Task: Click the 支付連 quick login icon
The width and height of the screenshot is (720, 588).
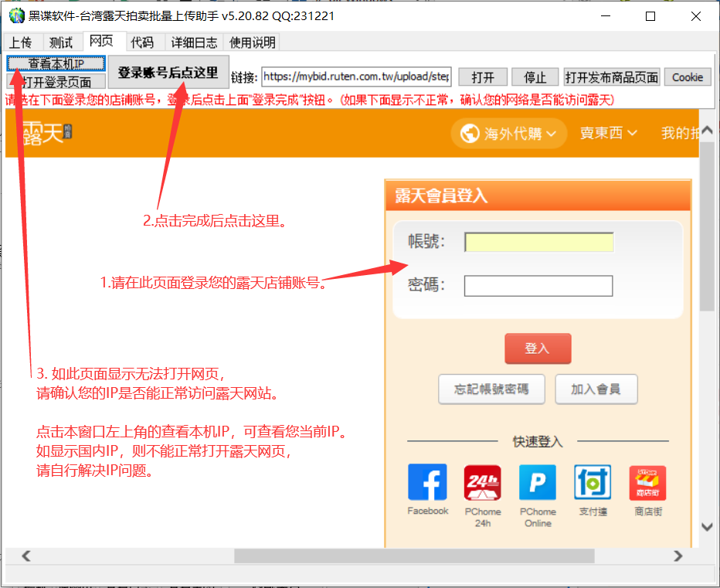Action: click(593, 482)
